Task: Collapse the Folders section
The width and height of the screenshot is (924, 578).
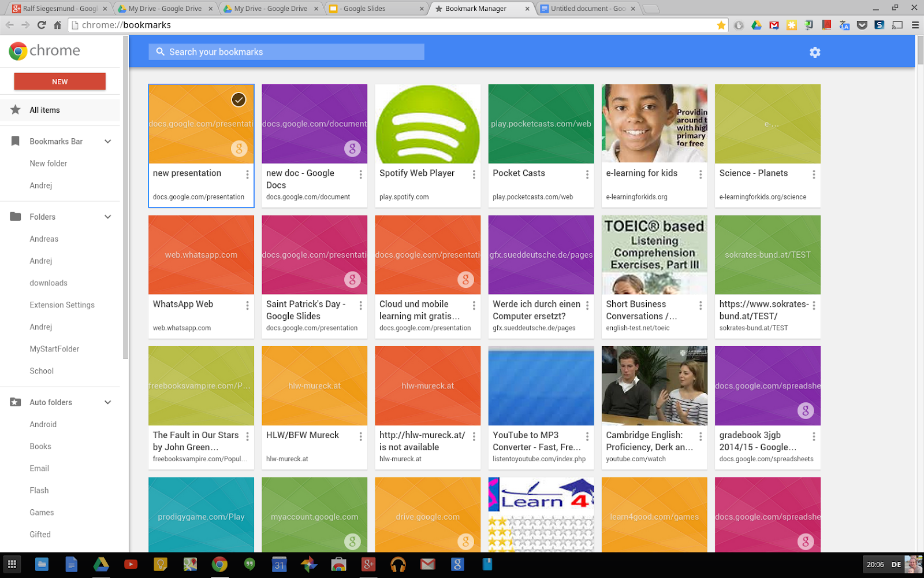Action: click(107, 217)
